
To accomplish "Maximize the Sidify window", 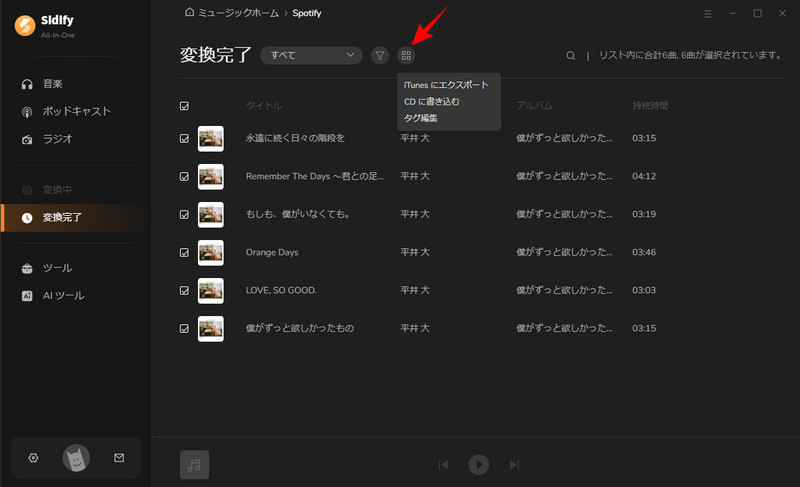I will tap(758, 13).
